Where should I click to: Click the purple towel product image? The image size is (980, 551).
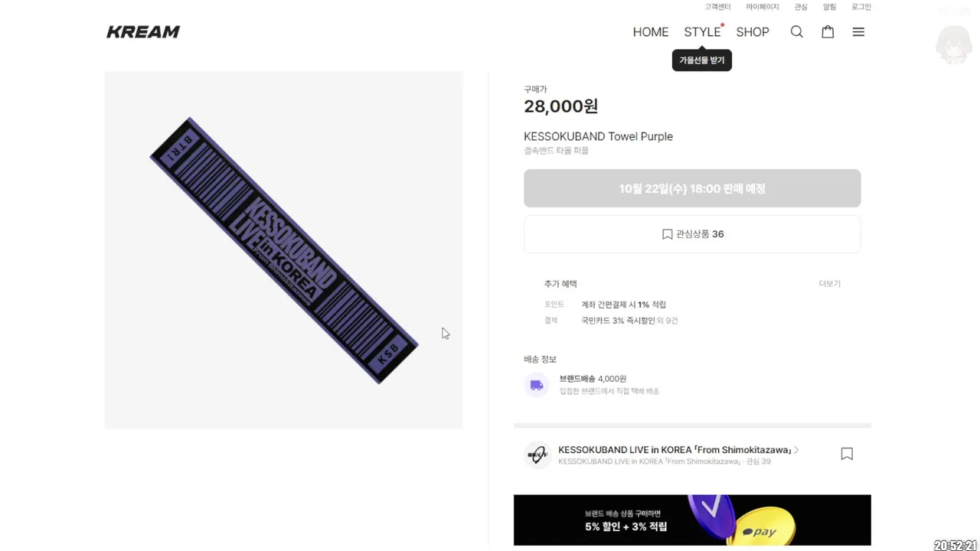pyautogui.click(x=284, y=250)
